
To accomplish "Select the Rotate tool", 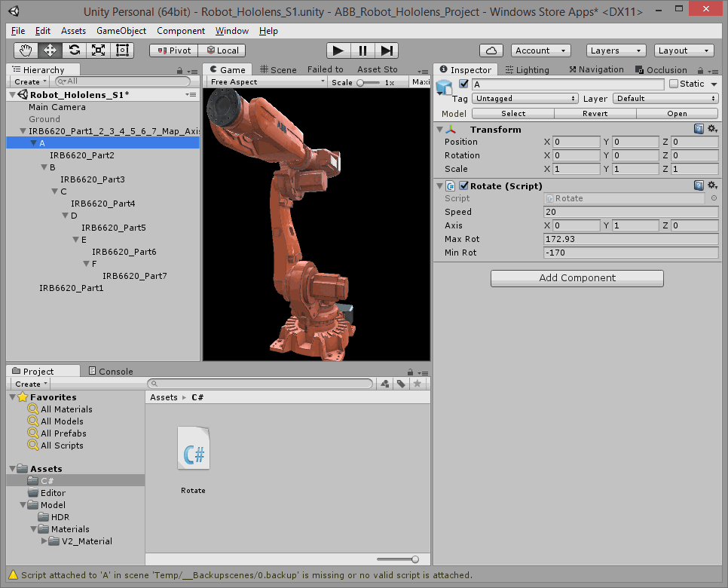I will 73,51.
